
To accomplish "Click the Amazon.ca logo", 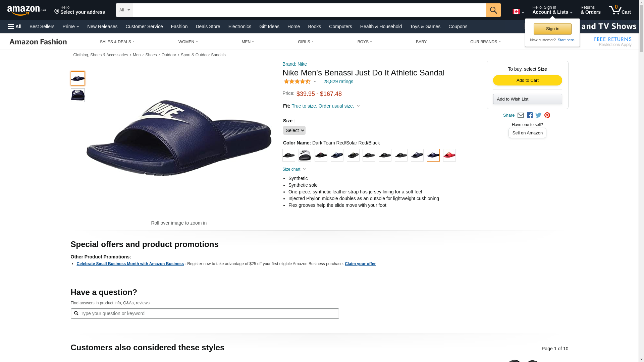I will pyautogui.click(x=26, y=10).
